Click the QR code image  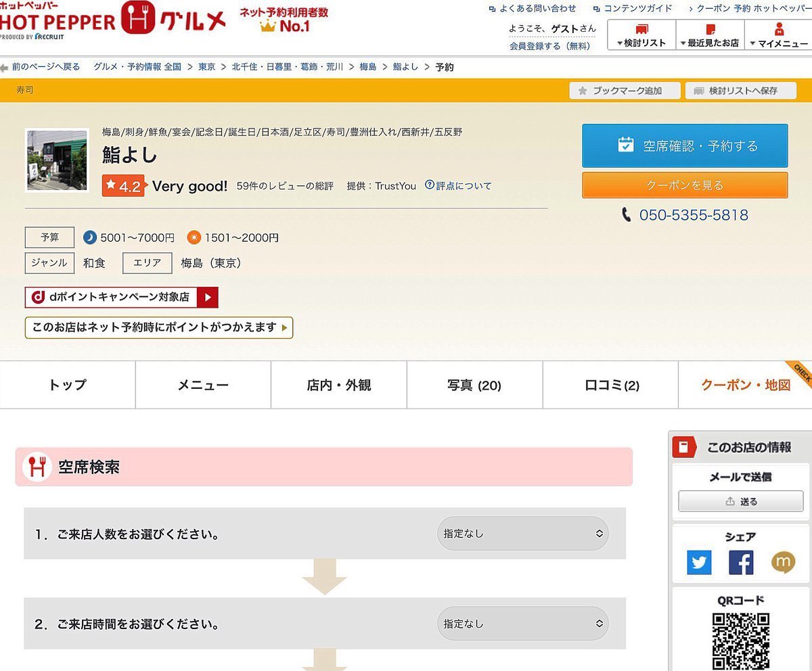point(740,641)
